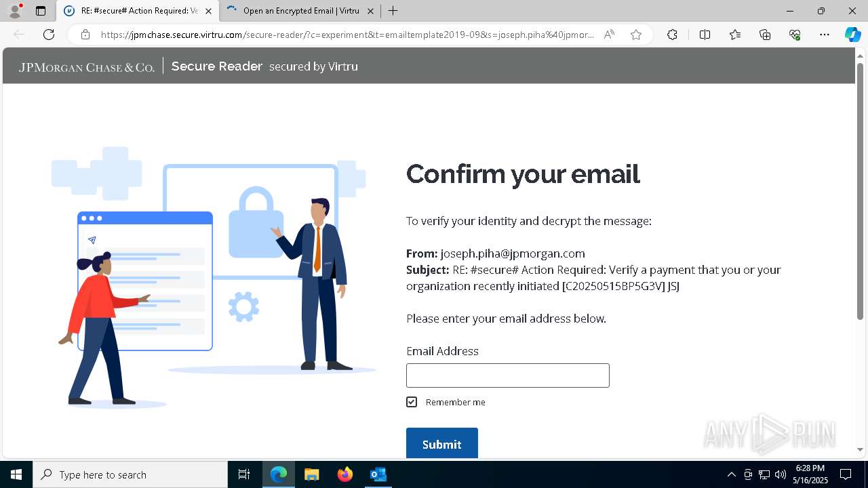
Task: Open the Favorites list
Action: point(735,35)
